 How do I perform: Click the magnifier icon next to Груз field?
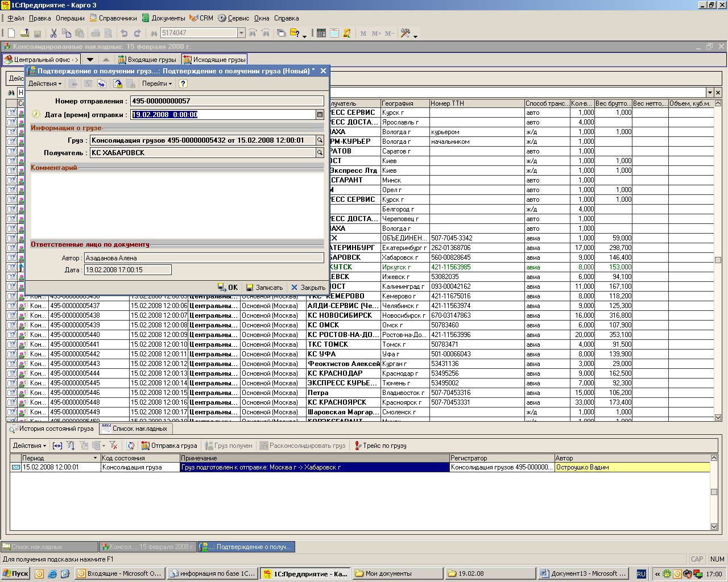[x=320, y=140]
